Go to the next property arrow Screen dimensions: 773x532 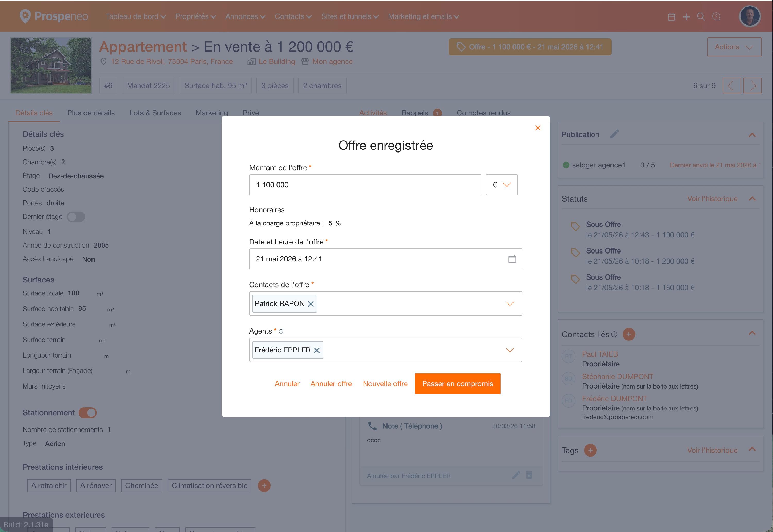(752, 86)
